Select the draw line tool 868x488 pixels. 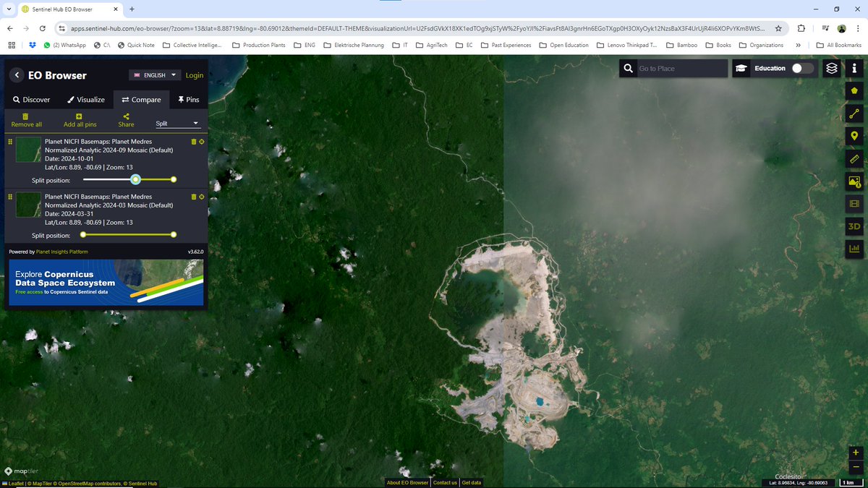tap(854, 114)
